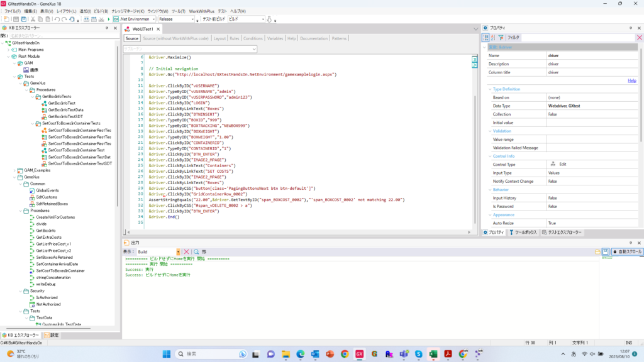This screenshot has height=362, width=644.
Task: Click the Source tab button
Action: [x=132, y=38]
